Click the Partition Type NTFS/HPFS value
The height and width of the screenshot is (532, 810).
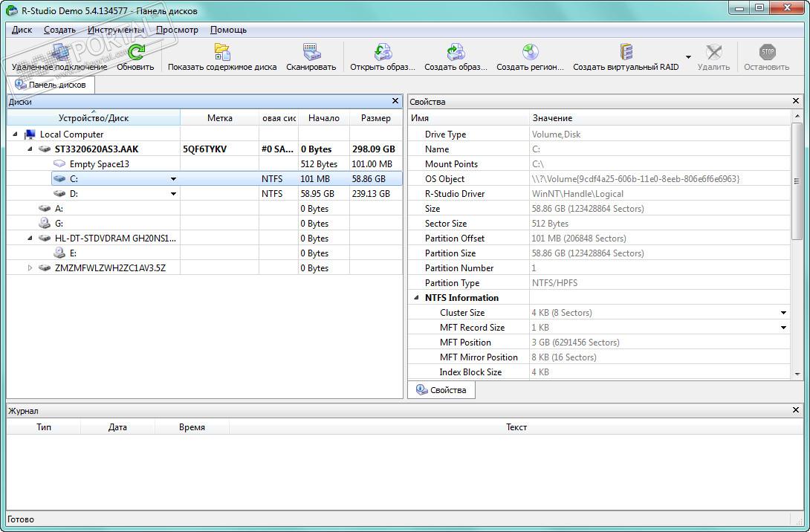pos(554,283)
